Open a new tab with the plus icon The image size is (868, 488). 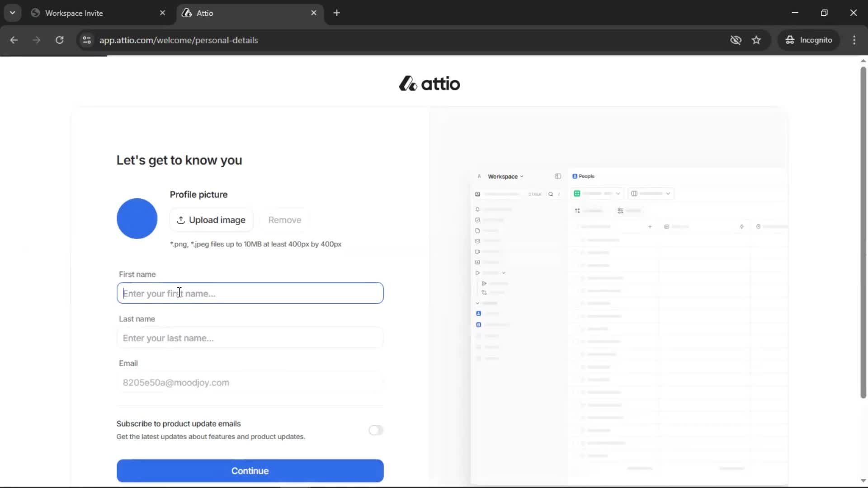pos(336,13)
